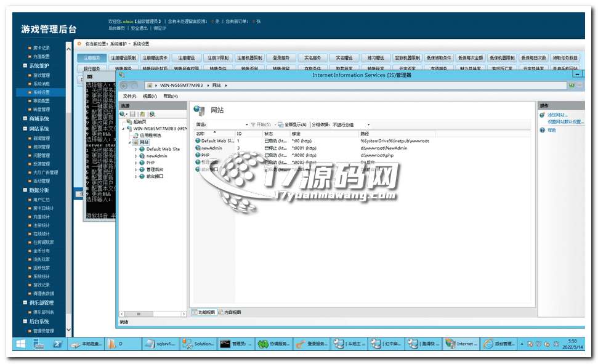Screen dimensions: 598x364
Task: Click the Save icon in connections toolbar
Action: [x=133, y=114]
